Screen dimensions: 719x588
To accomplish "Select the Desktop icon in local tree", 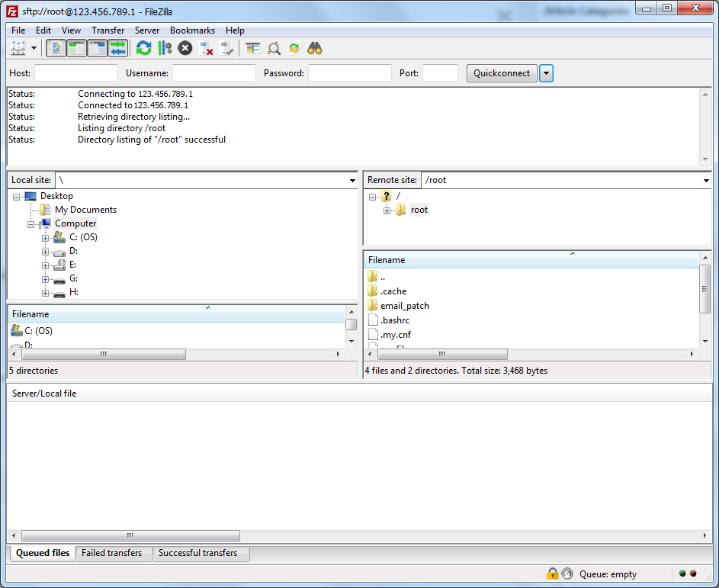I will point(30,196).
